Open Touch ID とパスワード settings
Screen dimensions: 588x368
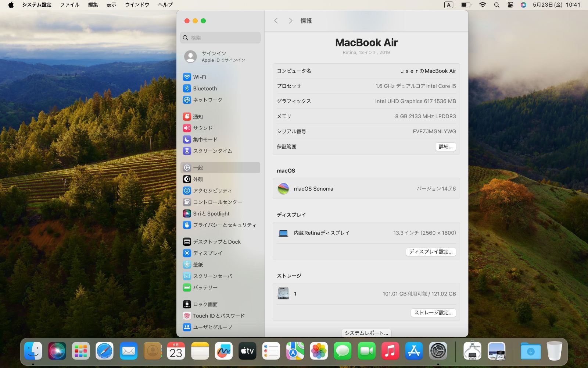220,316
